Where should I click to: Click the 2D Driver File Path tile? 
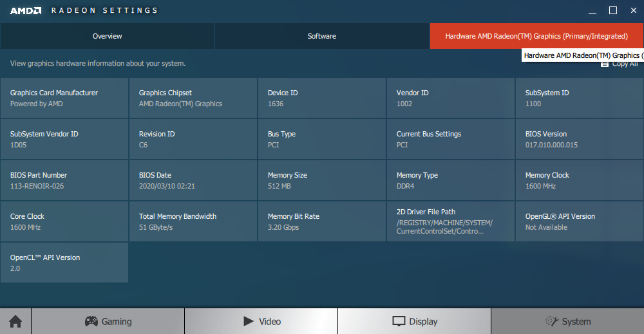click(x=450, y=221)
